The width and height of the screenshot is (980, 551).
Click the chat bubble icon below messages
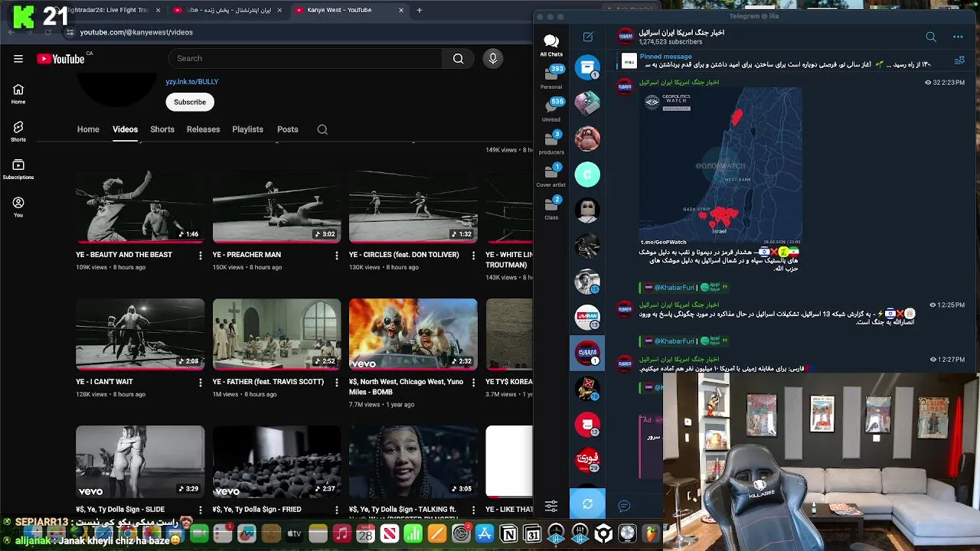[x=624, y=506]
